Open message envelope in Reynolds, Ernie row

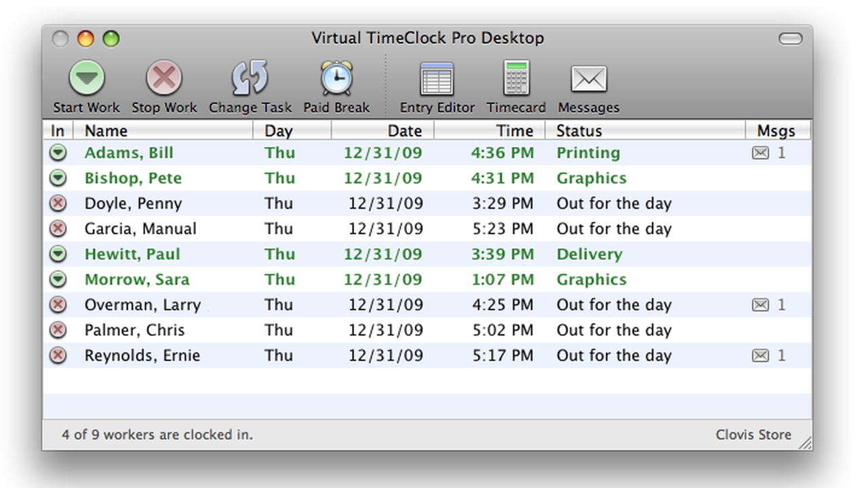pos(761,355)
